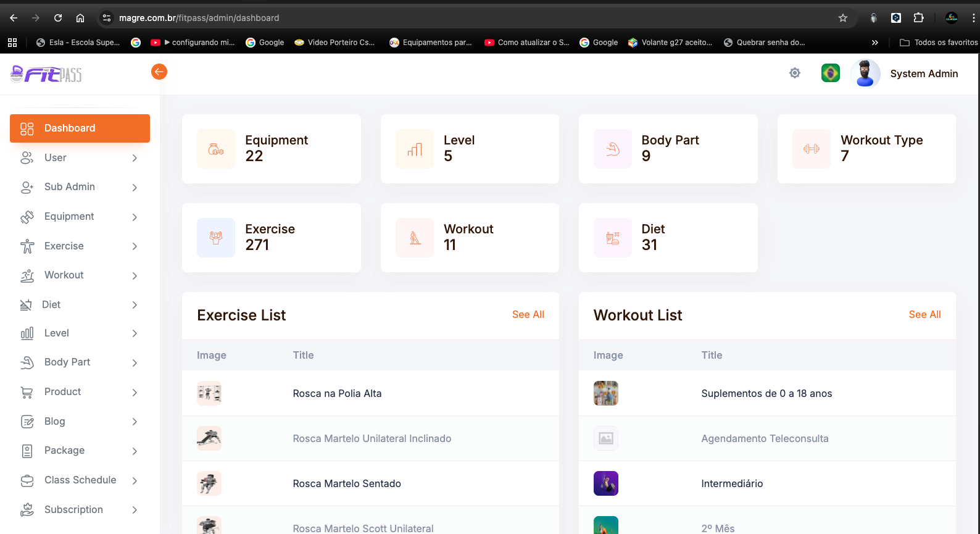This screenshot has width=980, height=534.
Task: Open the Dashboard menu item
Action: tap(80, 128)
